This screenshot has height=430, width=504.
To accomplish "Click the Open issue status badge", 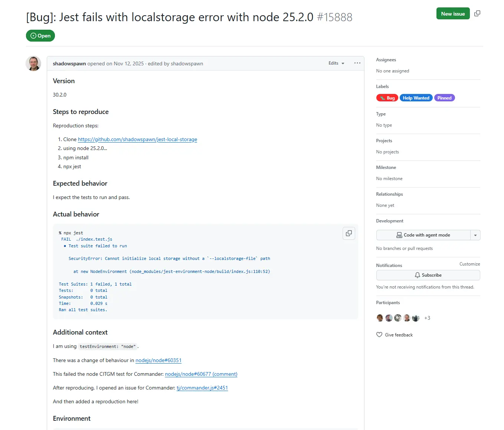I will tap(40, 36).
